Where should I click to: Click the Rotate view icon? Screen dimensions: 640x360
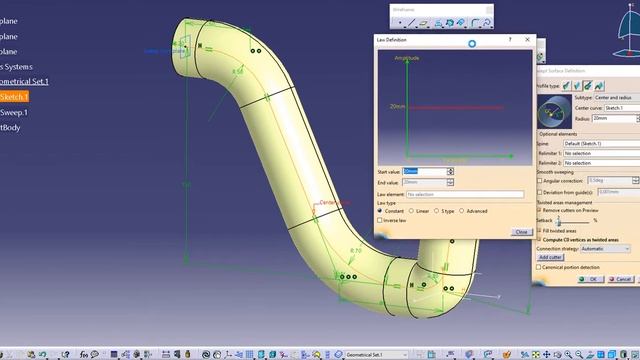[558, 354]
